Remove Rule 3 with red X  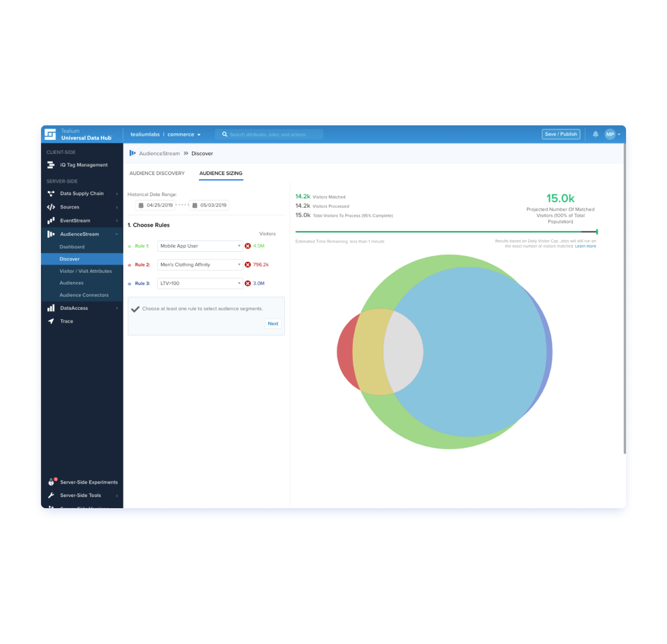coord(247,283)
